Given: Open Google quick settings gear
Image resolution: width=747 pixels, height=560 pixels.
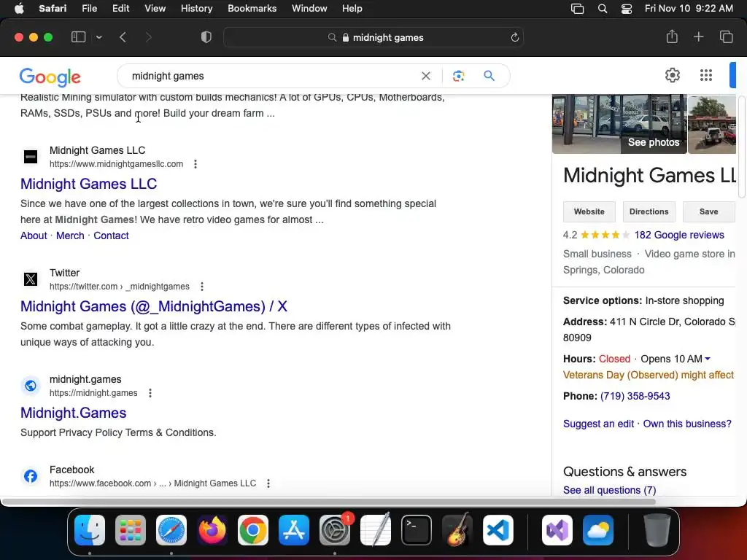Looking at the screenshot, I should pos(672,75).
